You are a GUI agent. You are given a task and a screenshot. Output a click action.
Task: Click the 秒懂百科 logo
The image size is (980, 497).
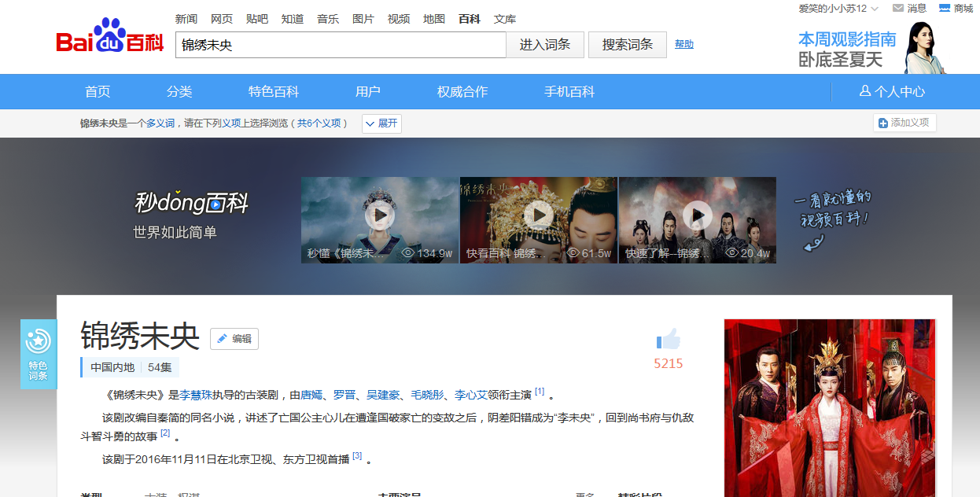(191, 203)
